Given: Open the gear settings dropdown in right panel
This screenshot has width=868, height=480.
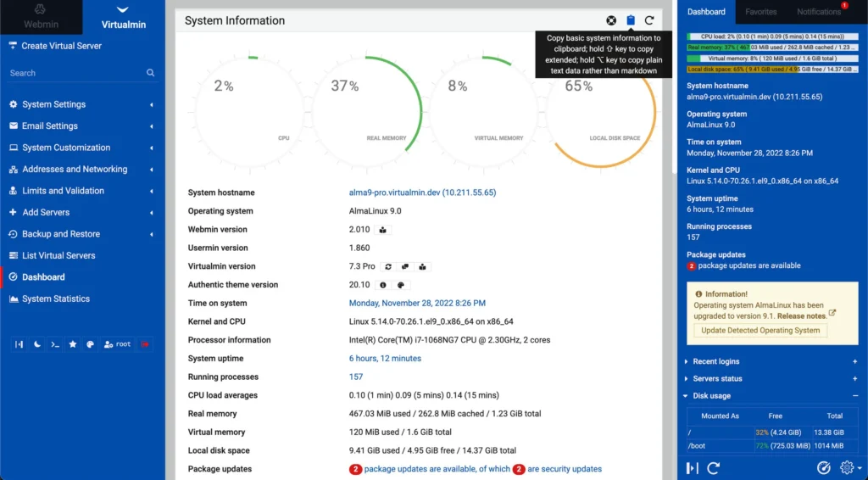Looking at the screenshot, I should click(x=849, y=467).
